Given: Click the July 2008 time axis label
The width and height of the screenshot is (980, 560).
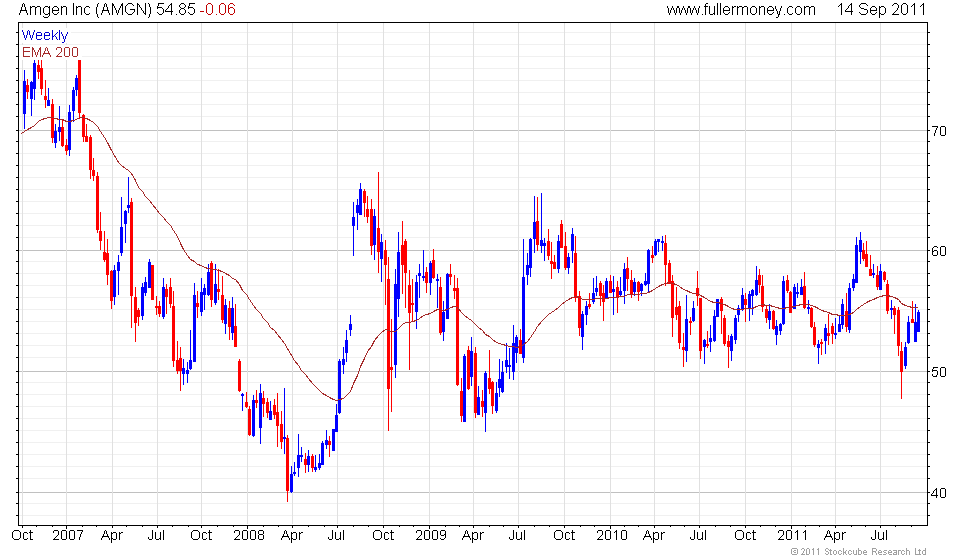Looking at the screenshot, I should pyautogui.click(x=336, y=536).
